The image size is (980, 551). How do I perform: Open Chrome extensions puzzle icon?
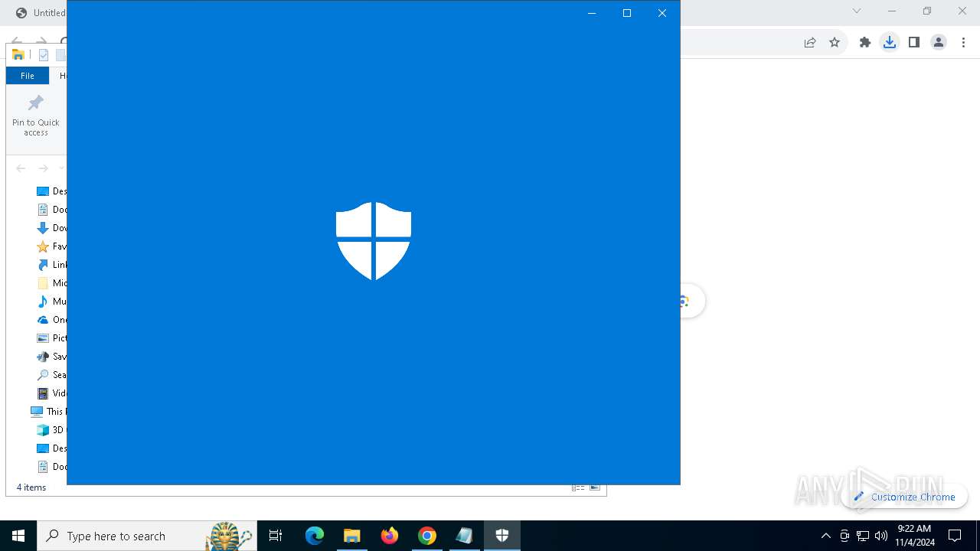(865, 43)
